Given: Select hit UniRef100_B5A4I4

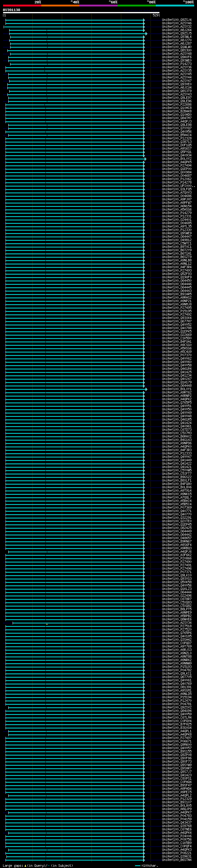Looking at the screenshot, I should [176, 135].
